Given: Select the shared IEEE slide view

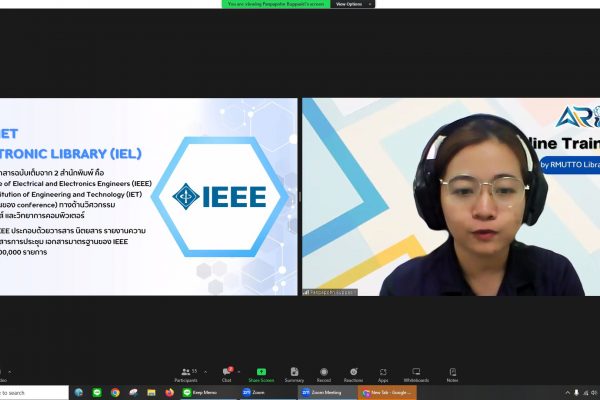Looking at the screenshot, I should 148,197.
